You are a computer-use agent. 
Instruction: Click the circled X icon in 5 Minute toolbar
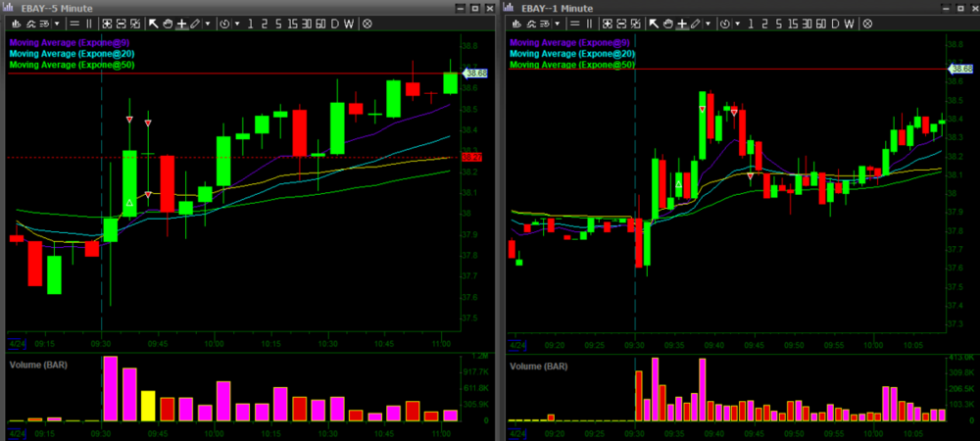pos(367,24)
